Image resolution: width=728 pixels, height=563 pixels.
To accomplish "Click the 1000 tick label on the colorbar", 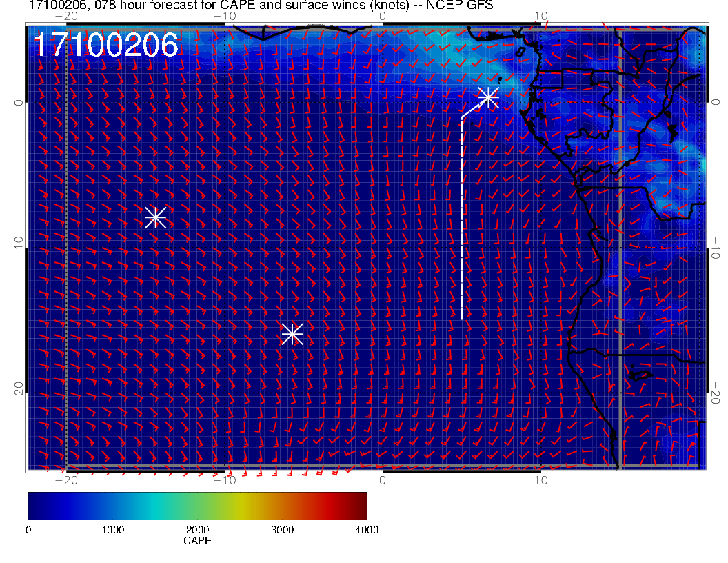I will point(112,530).
